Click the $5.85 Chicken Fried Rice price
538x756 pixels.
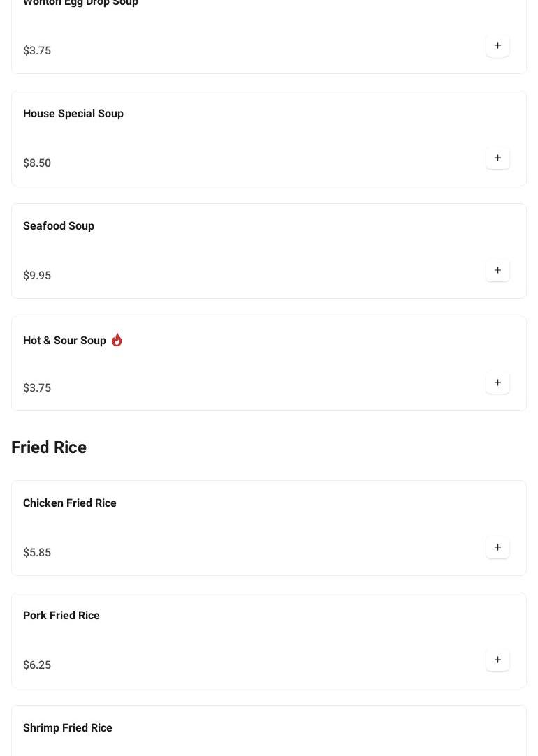coord(37,553)
